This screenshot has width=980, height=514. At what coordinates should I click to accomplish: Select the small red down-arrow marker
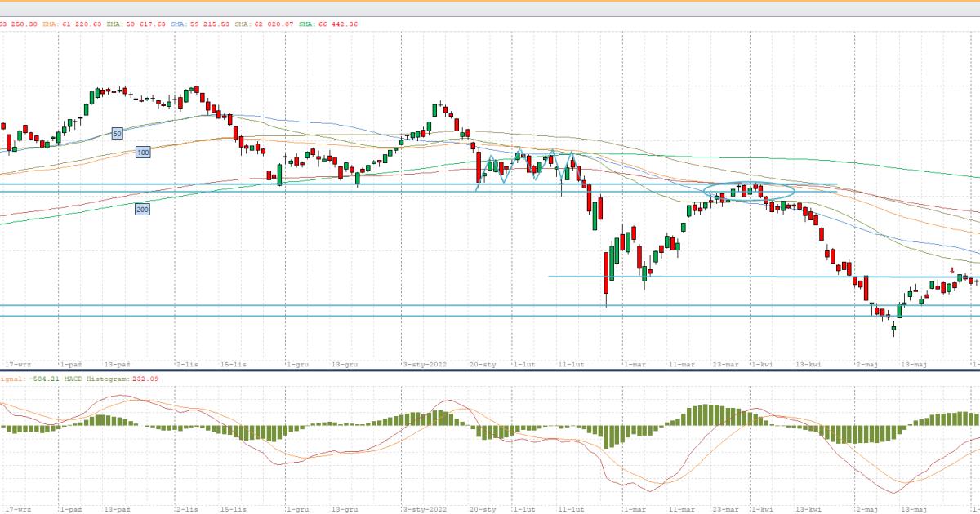click(x=951, y=271)
